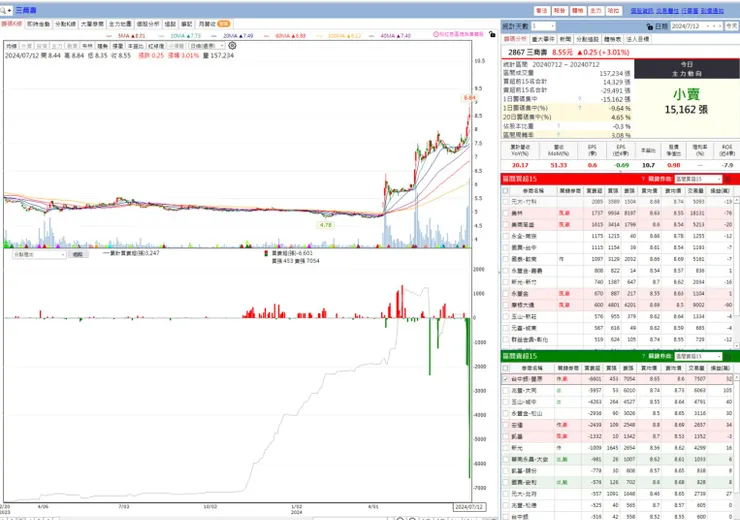The image size is (740, 520).
Task: Toggle select-all checkbox in buy table header
Action: 506,191
